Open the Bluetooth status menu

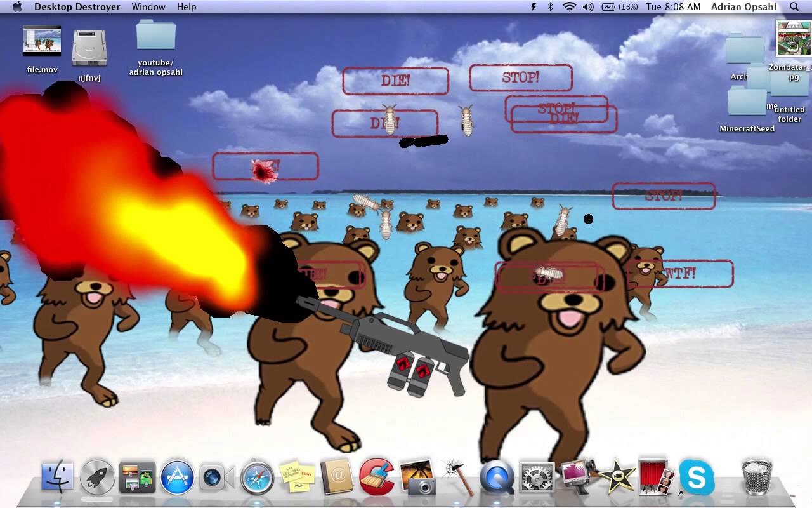pyautogui.click(x=550, y=7)
